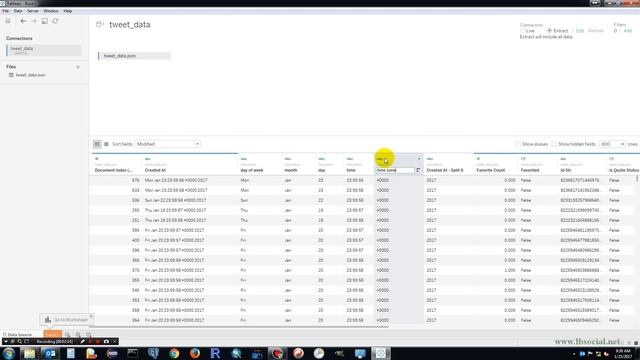Click the horizontal scrollbar of data grid

[239, 327]
